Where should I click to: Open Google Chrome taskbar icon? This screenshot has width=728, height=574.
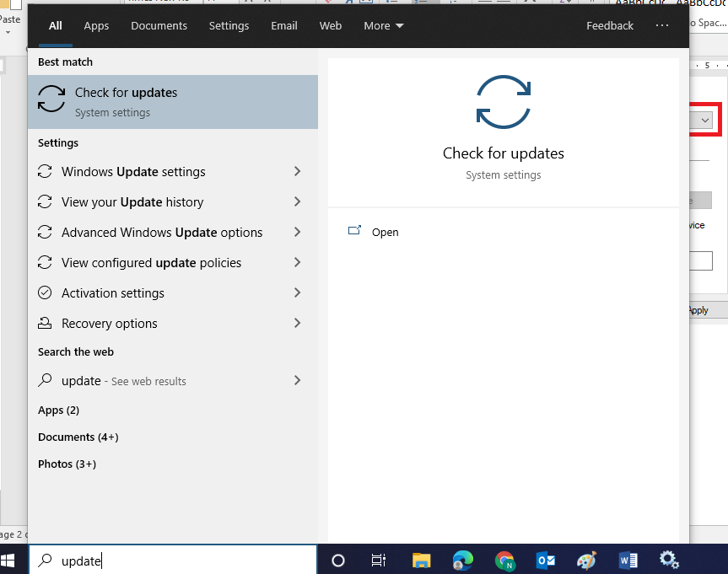[504, 561]
